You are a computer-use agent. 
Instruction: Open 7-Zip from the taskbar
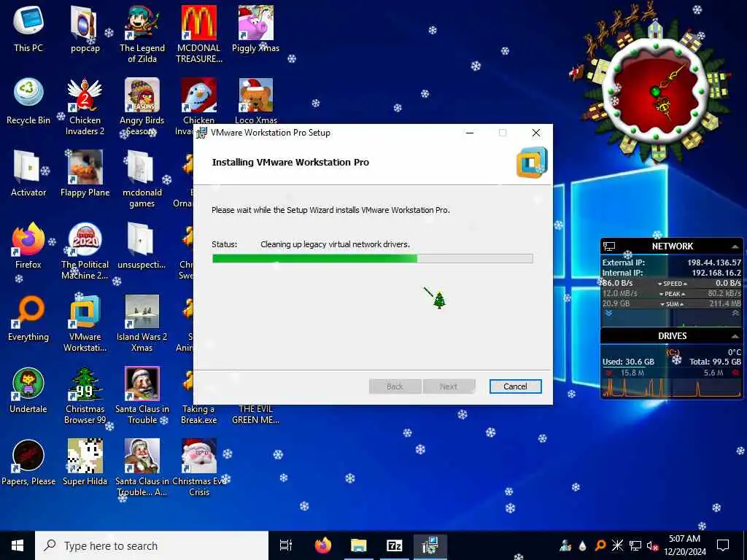tap(395, 545)
